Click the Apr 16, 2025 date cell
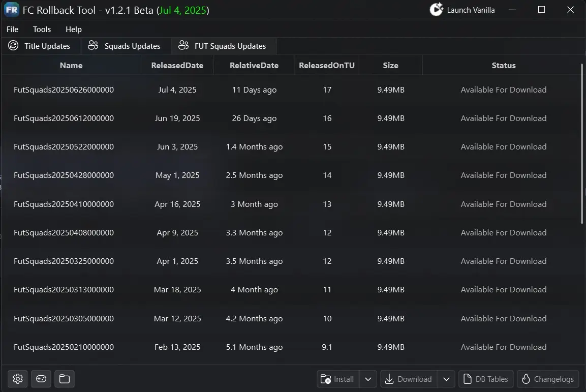 point(177,204)
